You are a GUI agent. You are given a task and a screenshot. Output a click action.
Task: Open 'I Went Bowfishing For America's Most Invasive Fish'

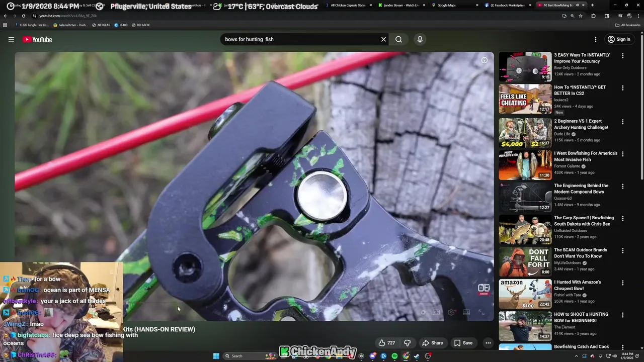click(586, 156)
